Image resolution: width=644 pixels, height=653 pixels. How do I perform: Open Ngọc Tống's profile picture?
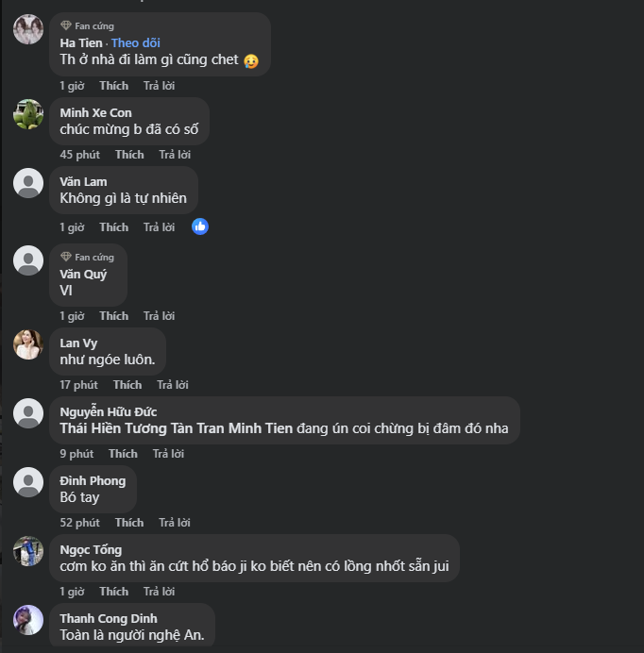[x=28, y=551]
